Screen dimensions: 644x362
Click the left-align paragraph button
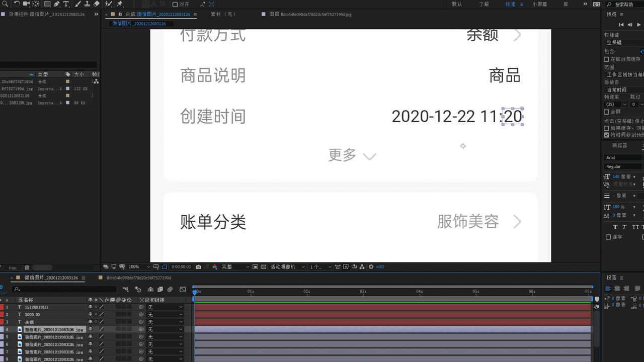coord(607,289)
